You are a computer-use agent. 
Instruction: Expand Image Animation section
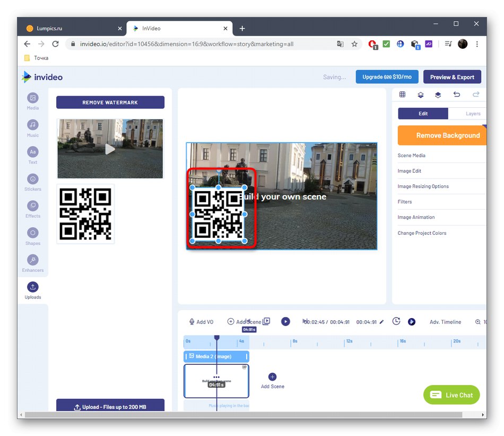click(441, 217)
